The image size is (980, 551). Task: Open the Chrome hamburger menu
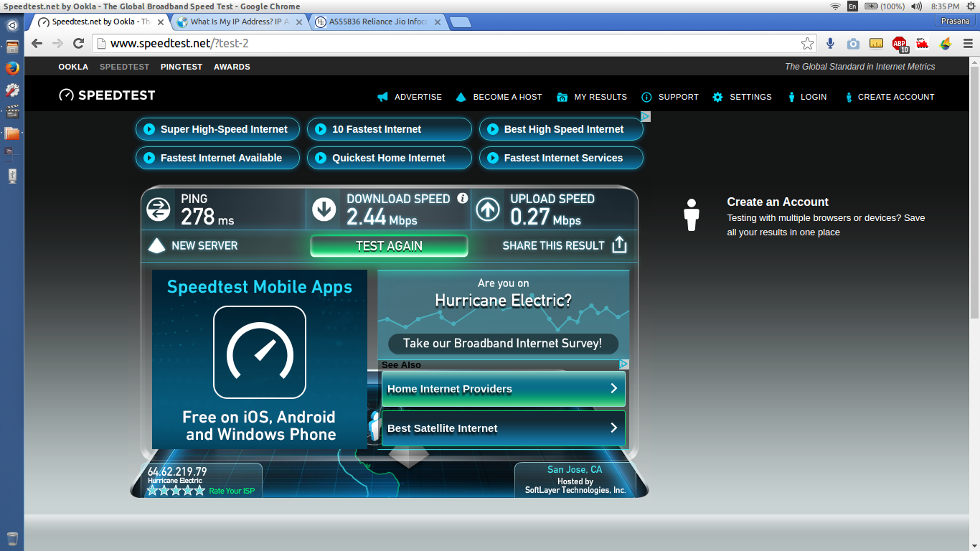tap(968, 43)
